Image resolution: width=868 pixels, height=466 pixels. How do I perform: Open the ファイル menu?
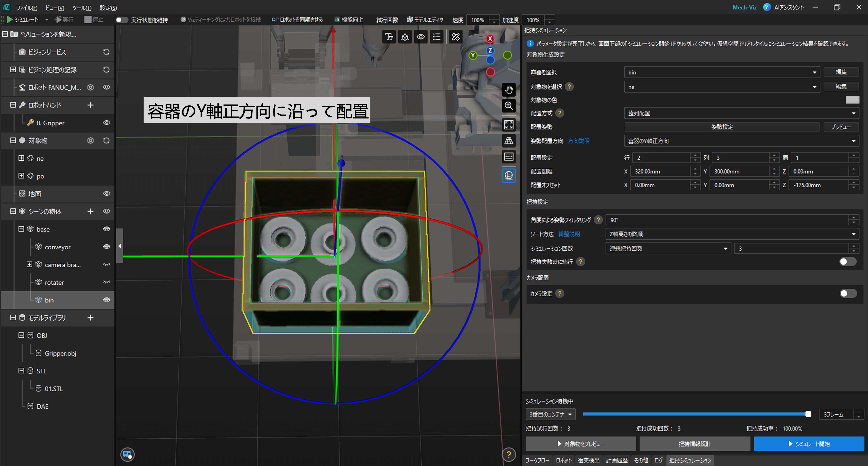[26, 8]
